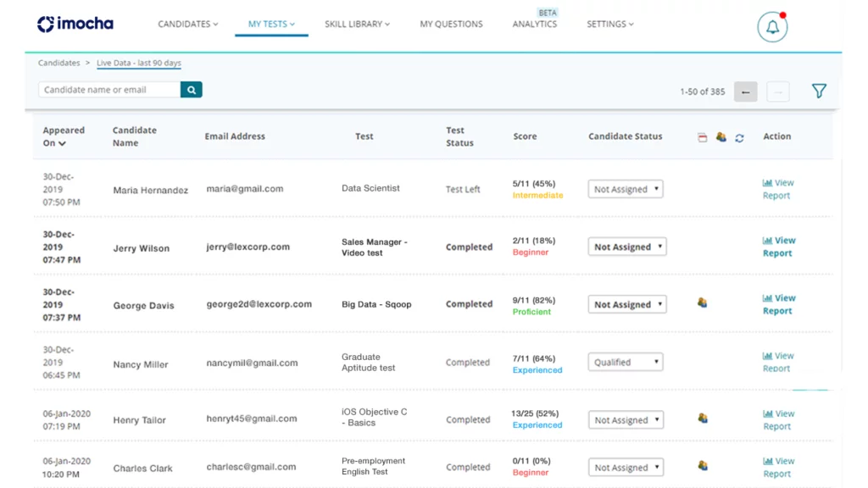868x488 pixels.
Task: View report for Maria Hernandez
Action: [x=777, y=189]
